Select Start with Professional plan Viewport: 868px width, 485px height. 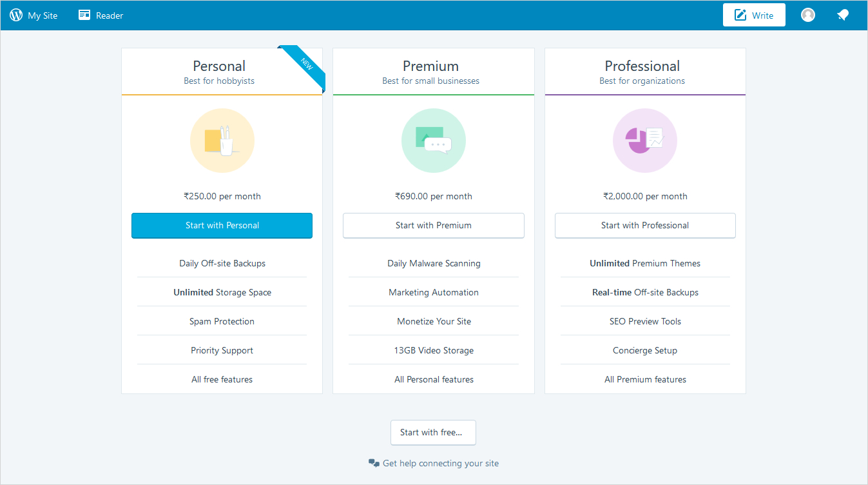pyautogui.click(x=644, y=226)
